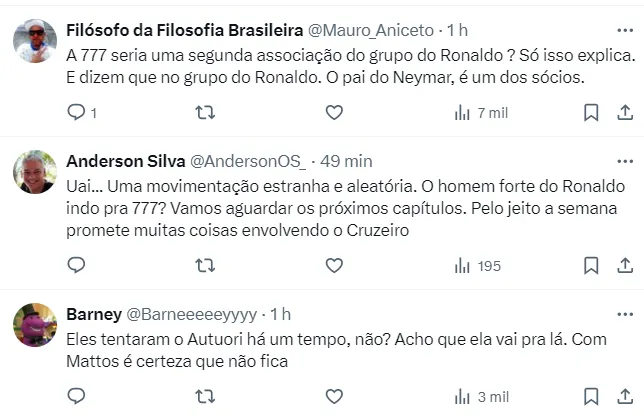
Task: Reply to Anderson Silva's tweet
Action: point(77,265)
